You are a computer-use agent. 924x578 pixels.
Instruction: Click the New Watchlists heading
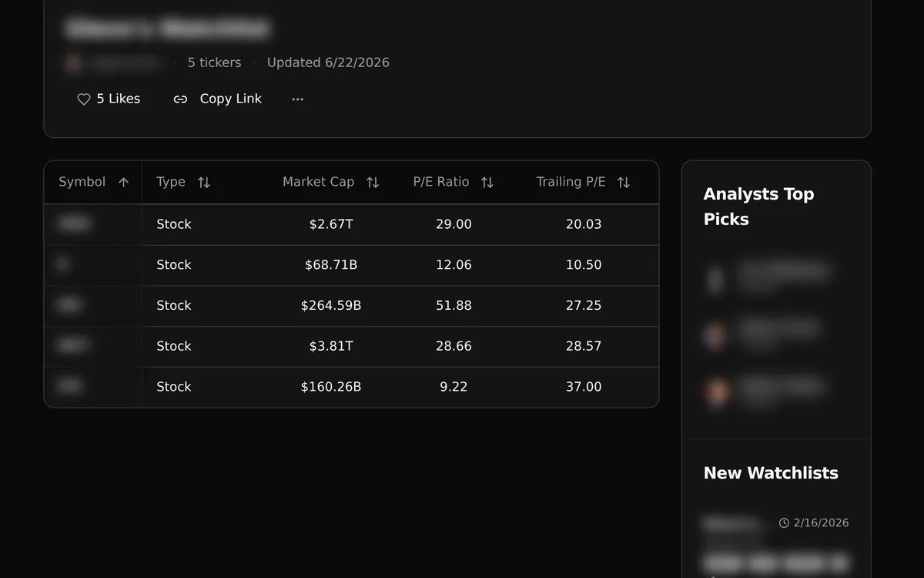click(771, 473)
